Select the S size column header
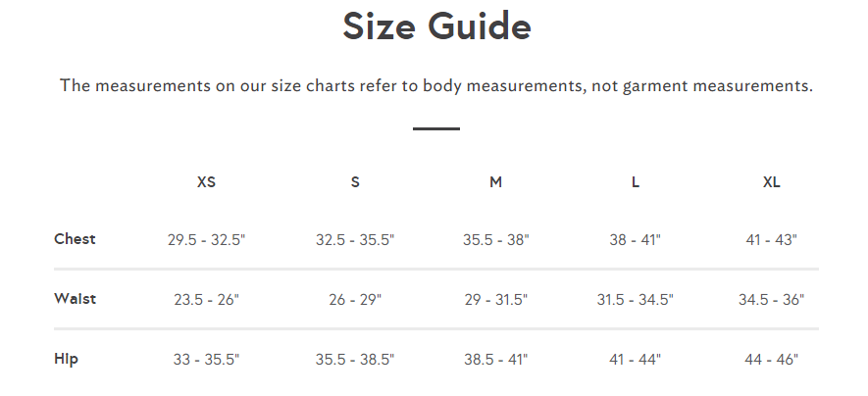The width and height of the screenshot is (868, 396). coord(355,182)
